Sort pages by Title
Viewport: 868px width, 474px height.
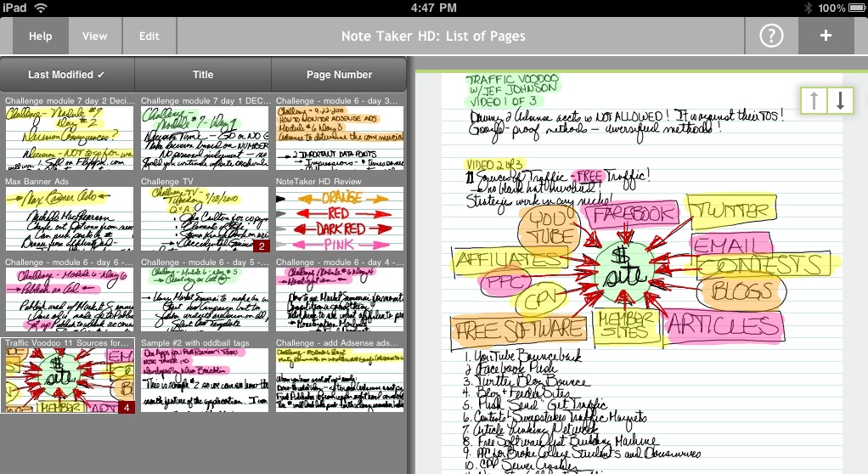coord(203,75)
